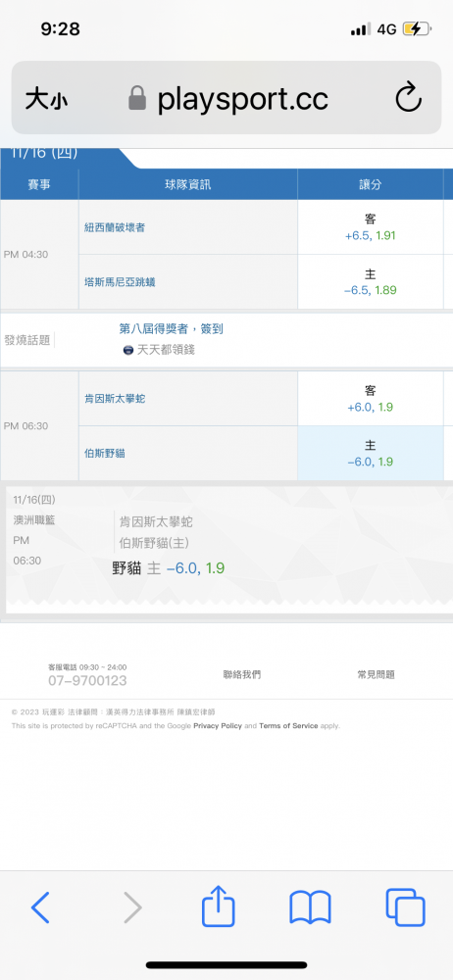Viewport: 453px width, 980px height.
Task: Open the bookmarks book icon
Action: coord(311,907)
